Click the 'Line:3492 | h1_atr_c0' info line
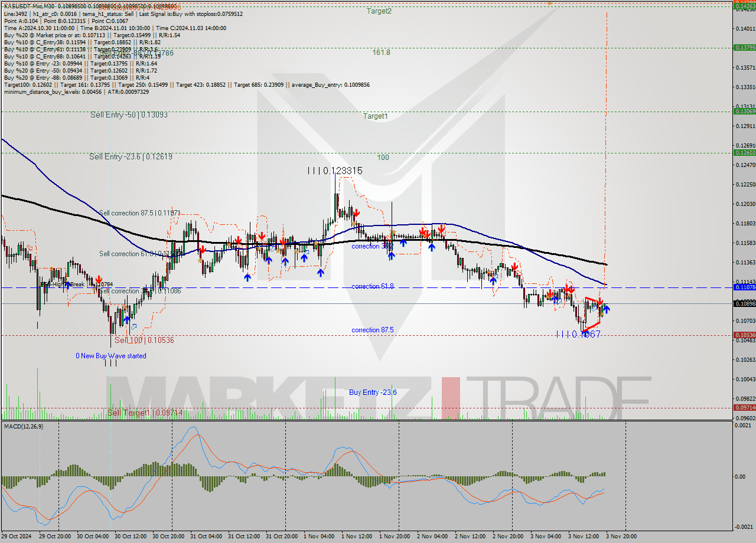756x543 pixels. tap(123, 14)
